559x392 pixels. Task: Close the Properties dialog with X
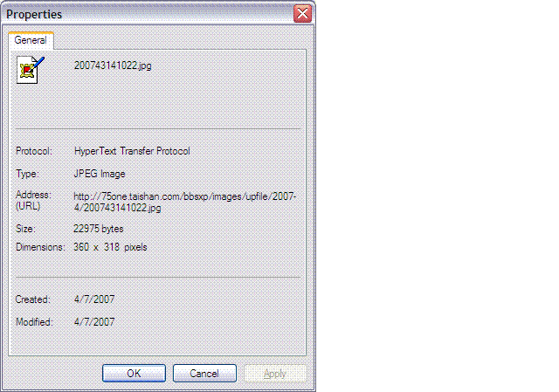(302, 14)
